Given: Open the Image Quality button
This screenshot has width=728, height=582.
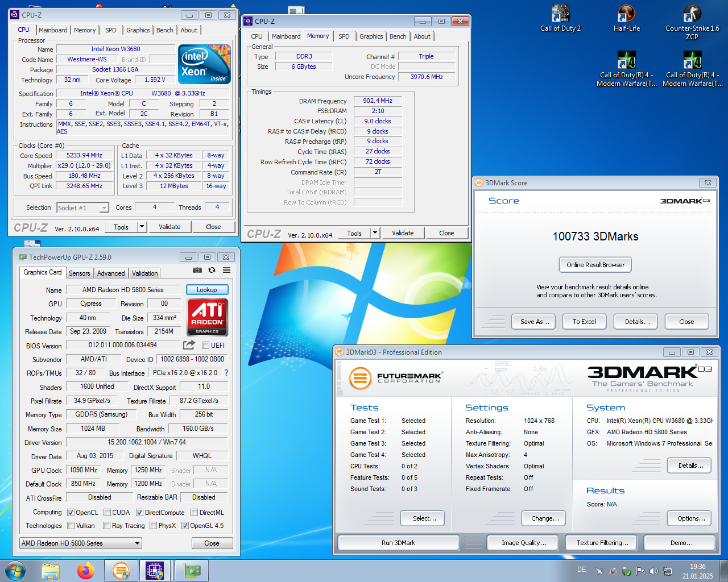Looking at the screenshot, I should (x=524, y=543).
